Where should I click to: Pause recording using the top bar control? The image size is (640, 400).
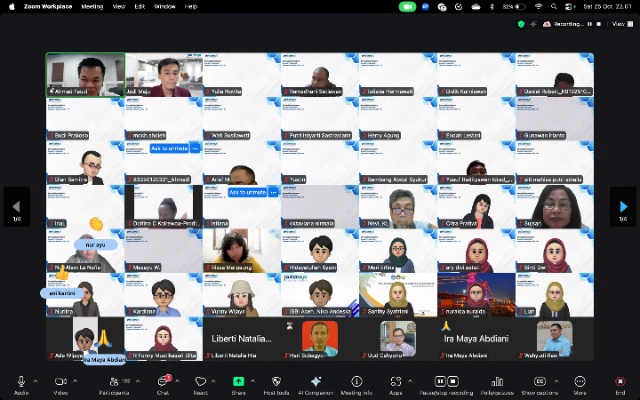pyautogui.click(x=589, y=24)
